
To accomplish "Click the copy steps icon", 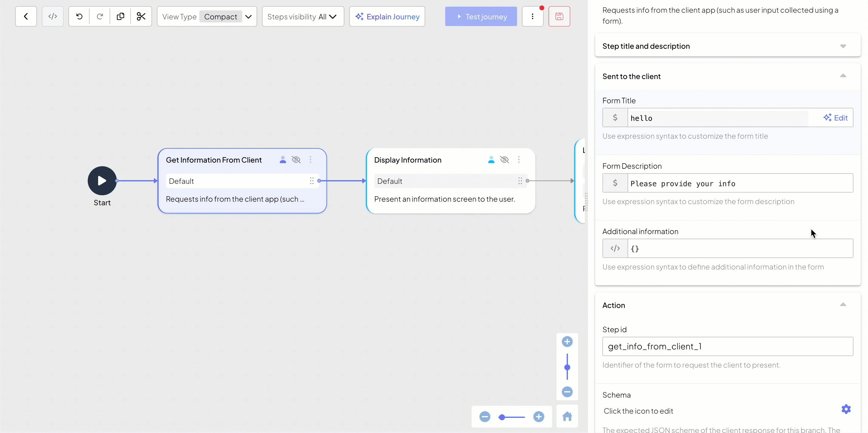I will (x=120, y=17).
